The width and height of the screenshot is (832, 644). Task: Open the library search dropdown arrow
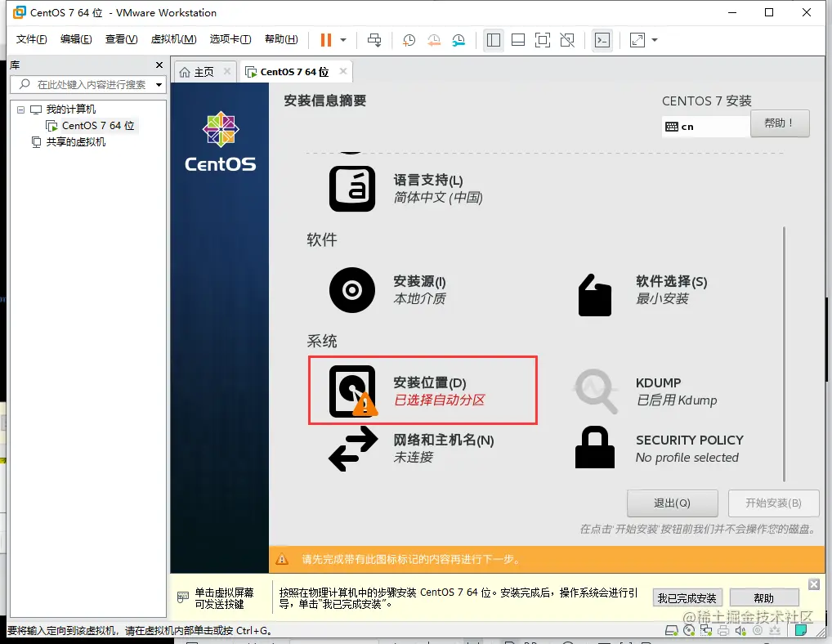[159, 85]
